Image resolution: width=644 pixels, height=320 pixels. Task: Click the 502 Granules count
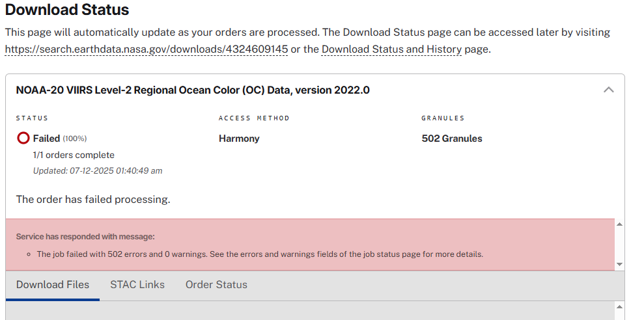[452, 139]
